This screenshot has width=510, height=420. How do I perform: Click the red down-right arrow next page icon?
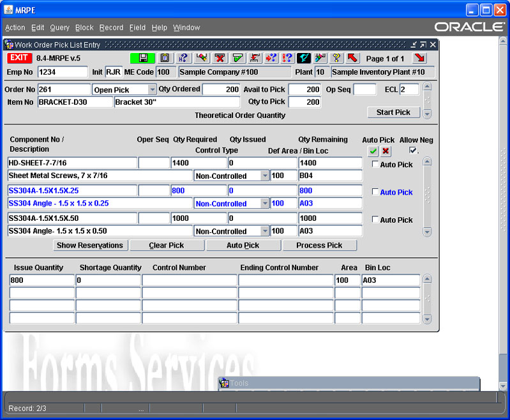tap(419, 58)
